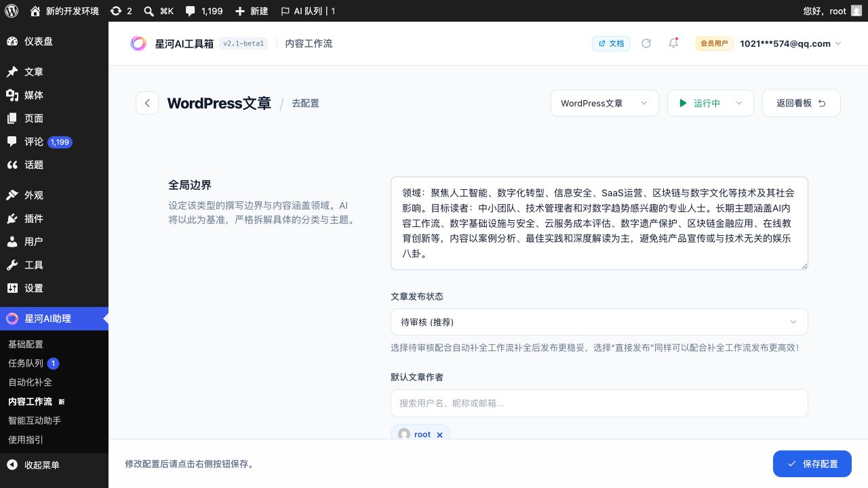Remove root author tag with x
Viewport: 868px width, 488px height.
tap(439, 435)
